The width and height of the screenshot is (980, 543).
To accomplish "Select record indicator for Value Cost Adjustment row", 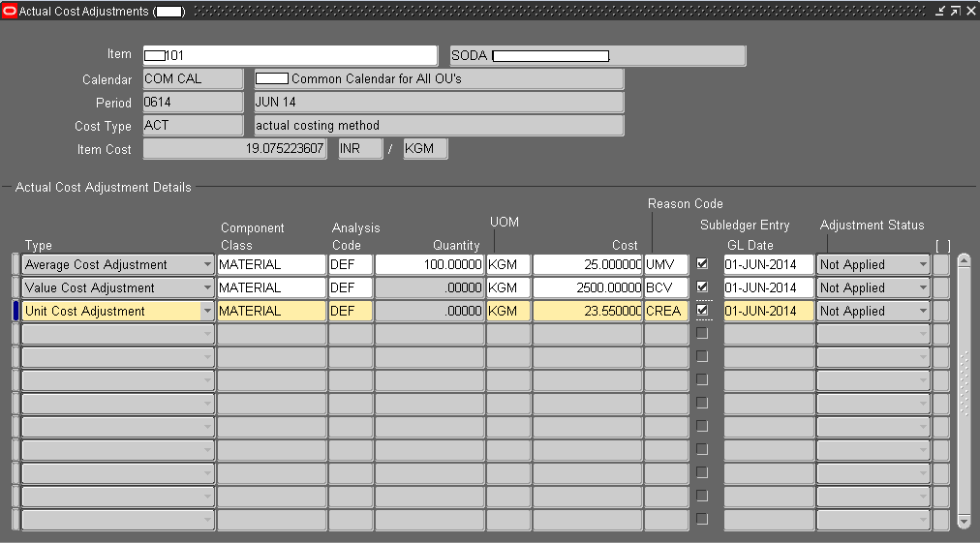I will (x=15, y=288).
